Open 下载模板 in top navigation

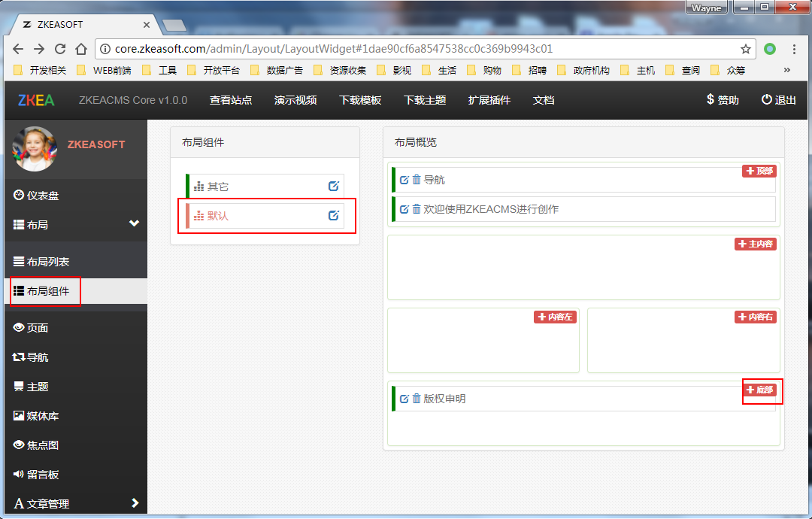360,100
